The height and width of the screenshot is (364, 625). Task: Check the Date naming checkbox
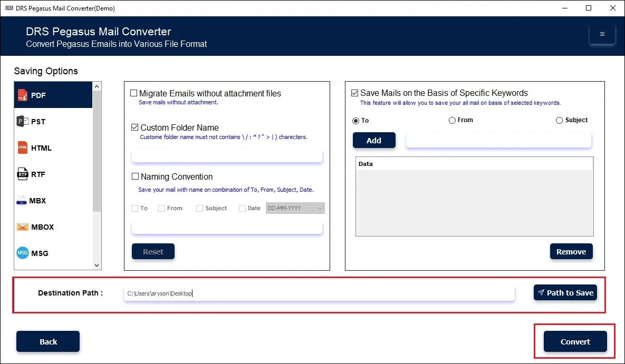[242, 208]
